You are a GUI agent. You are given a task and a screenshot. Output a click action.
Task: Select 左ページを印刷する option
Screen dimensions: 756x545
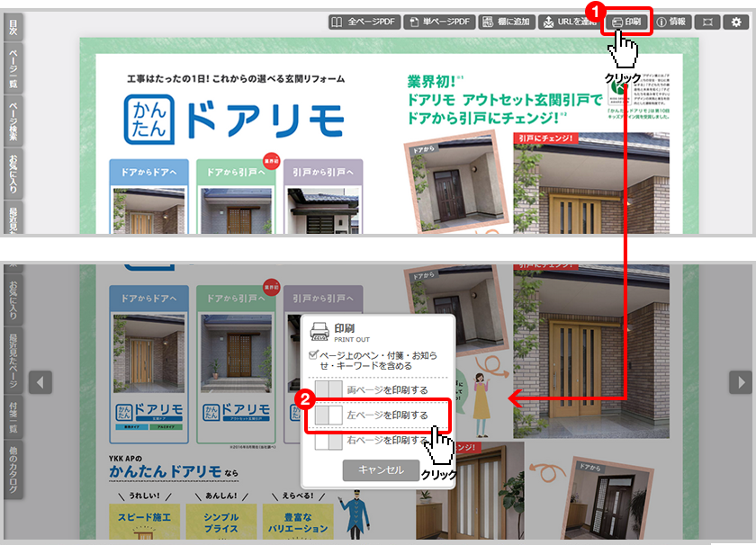point(376,415)
